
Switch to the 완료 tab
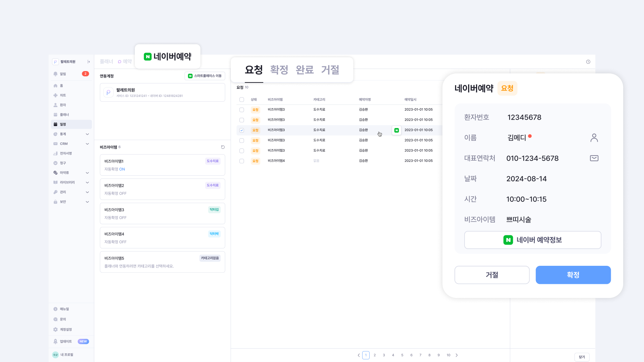[305, 70]
